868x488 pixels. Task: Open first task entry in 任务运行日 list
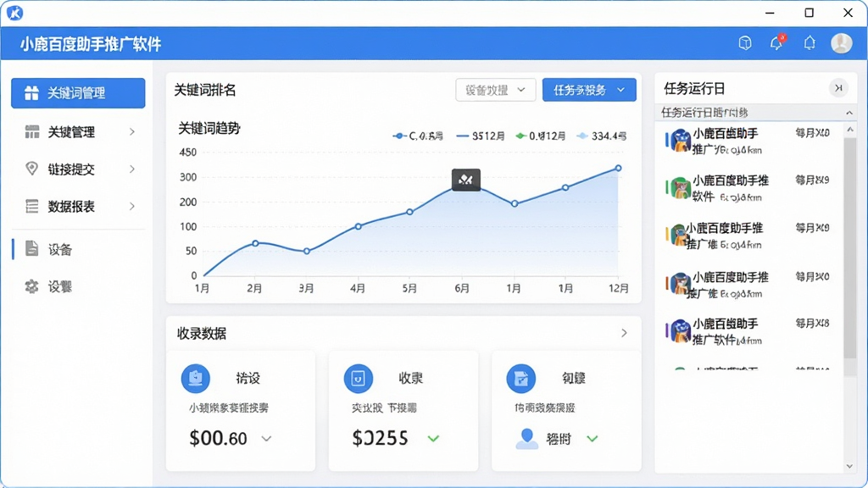(748, 141)
